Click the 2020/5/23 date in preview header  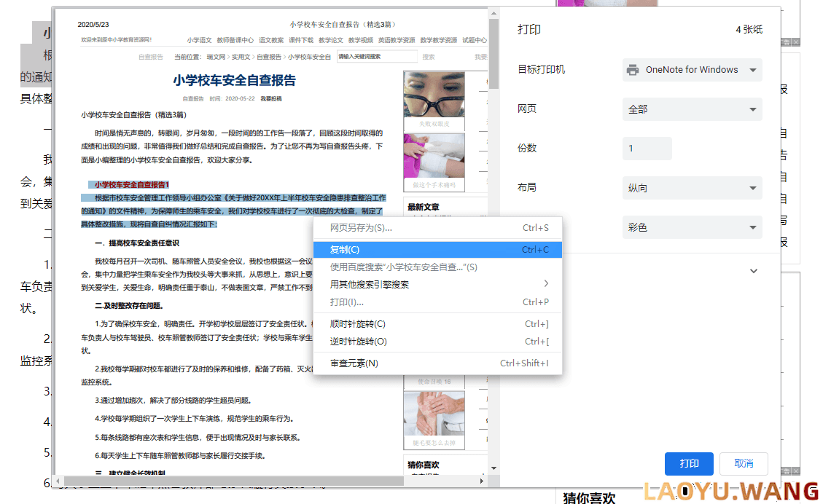coord(93,25)
